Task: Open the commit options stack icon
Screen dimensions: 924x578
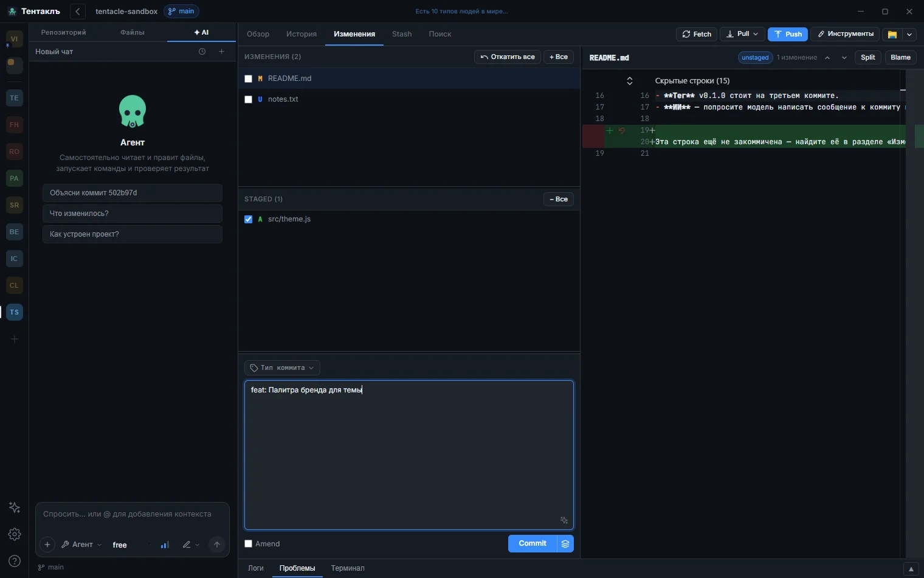Action: click(x=565, y=543)
